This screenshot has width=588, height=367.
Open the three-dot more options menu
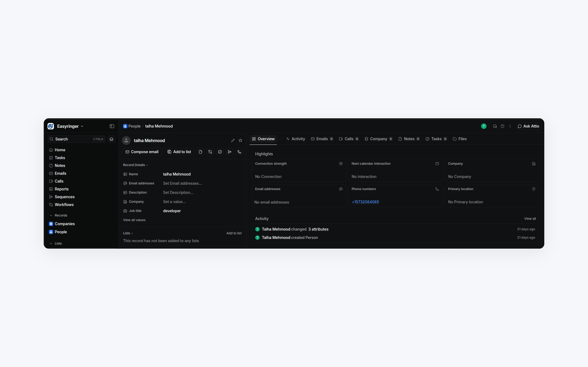pyautogui.click(x=510, y=126)
